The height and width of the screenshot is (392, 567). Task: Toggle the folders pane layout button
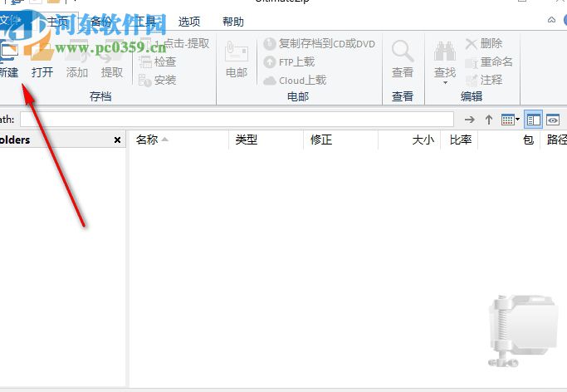(533, 120)
